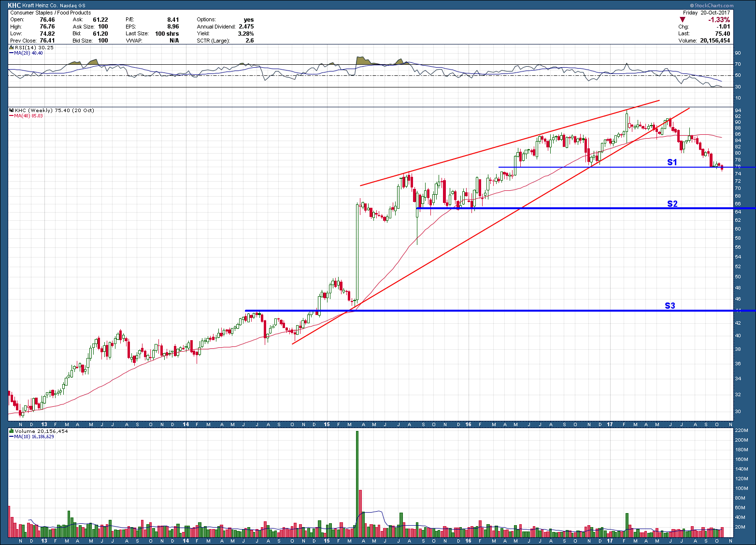
Task: Click the candlestick icon beside KHC (Weekly)
Action: [x=12, y=111]
